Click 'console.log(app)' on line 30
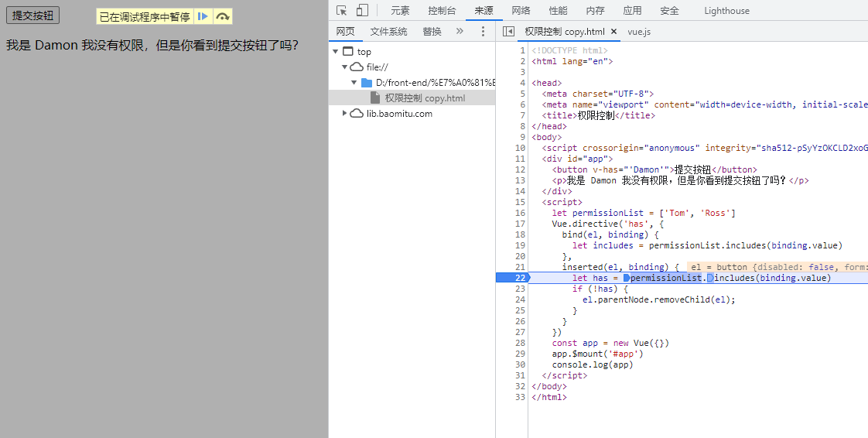Viewport: 868px width, 438px height. click(593, 365)
